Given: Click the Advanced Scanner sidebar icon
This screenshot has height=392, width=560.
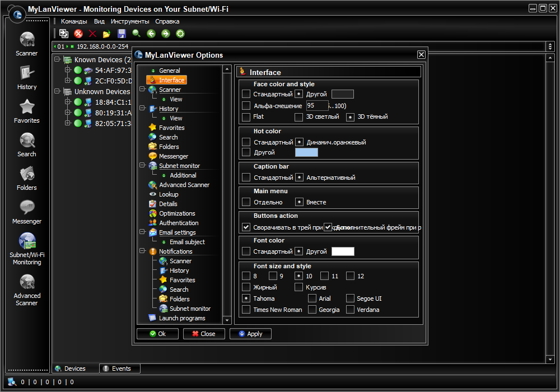Looking at the screenshot, I should 27,290.
